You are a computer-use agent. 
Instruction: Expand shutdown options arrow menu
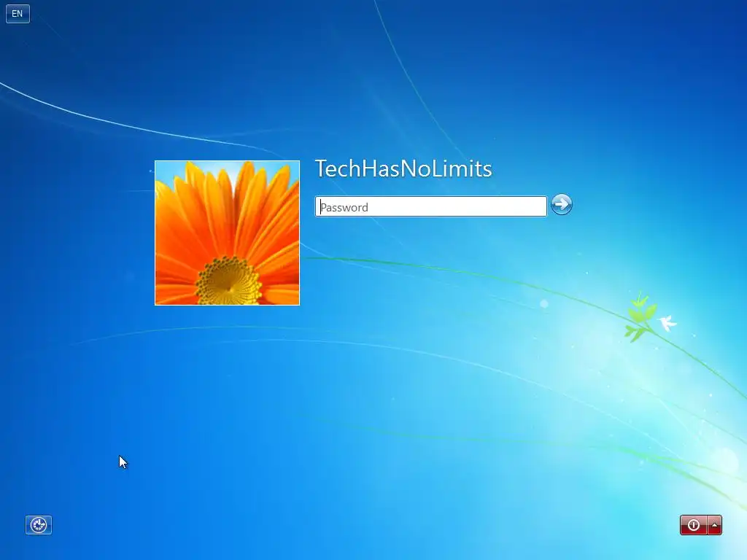click(715, 525)
